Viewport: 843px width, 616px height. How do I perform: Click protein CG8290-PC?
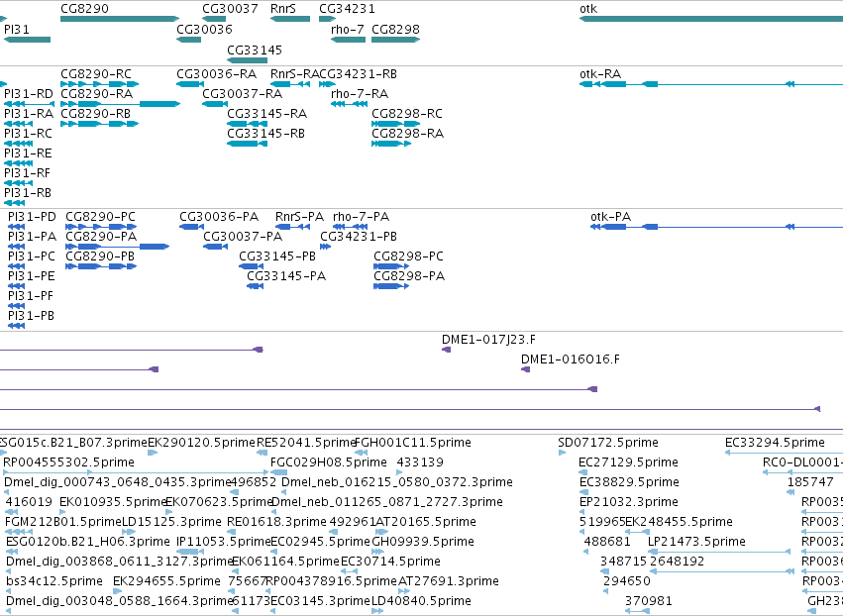(100, 217)
